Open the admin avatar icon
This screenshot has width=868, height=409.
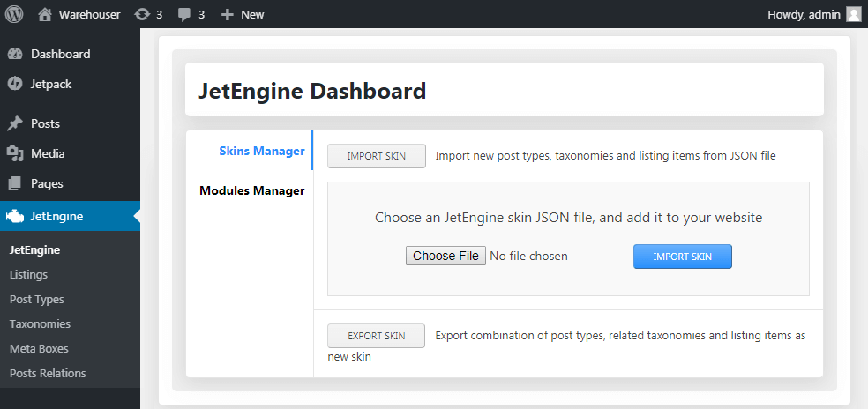pyautogui.click(x=853, y=14)
